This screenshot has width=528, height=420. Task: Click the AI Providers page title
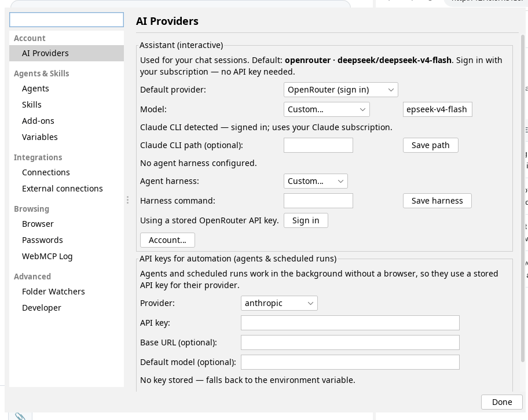(167, 21)
